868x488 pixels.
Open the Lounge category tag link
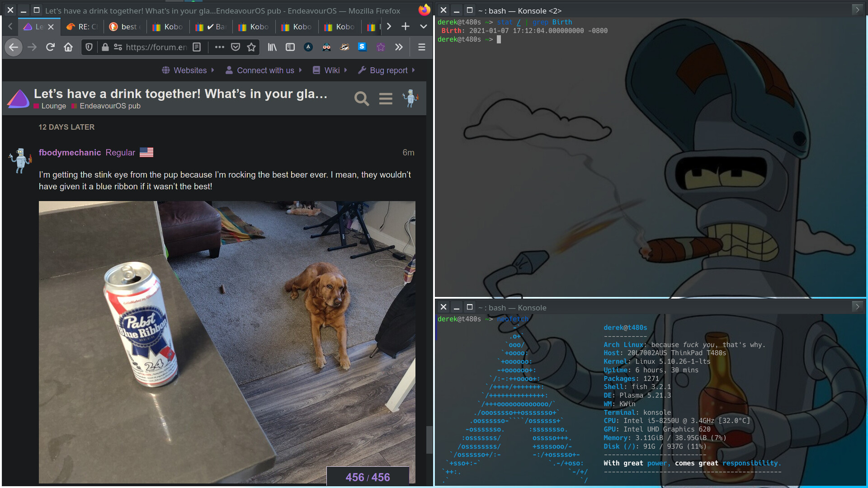(x=54, y=106)
